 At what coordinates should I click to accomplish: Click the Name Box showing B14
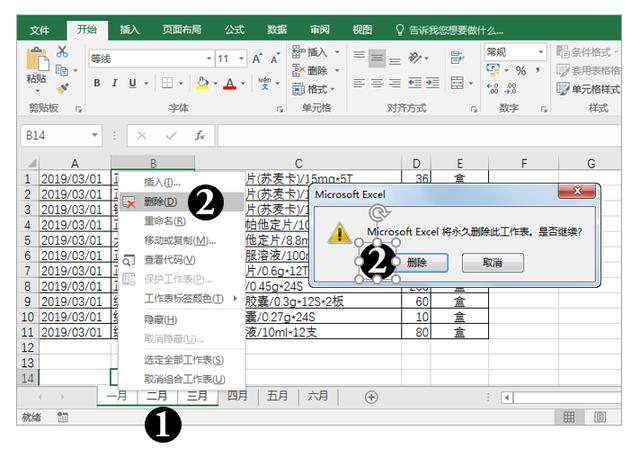pyautogui.click(x=61, y=136)
